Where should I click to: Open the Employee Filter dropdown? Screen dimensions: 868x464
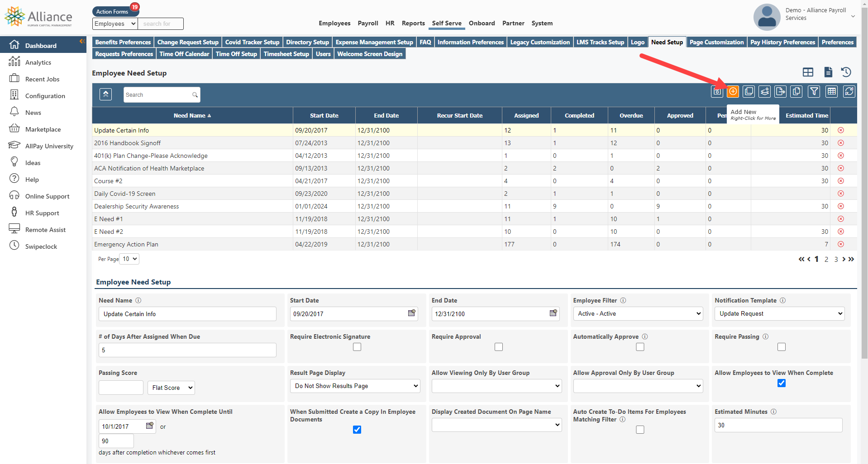click(638, 313)
